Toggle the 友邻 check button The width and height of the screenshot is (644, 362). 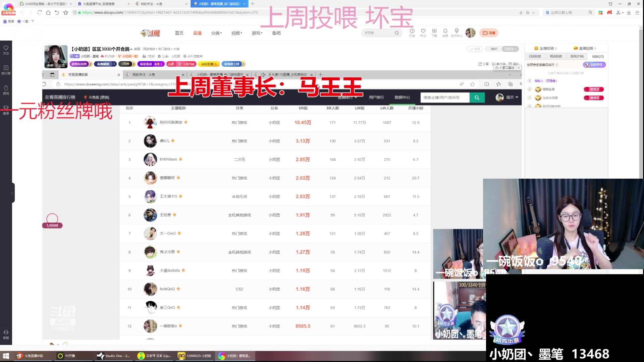point(475,49)
